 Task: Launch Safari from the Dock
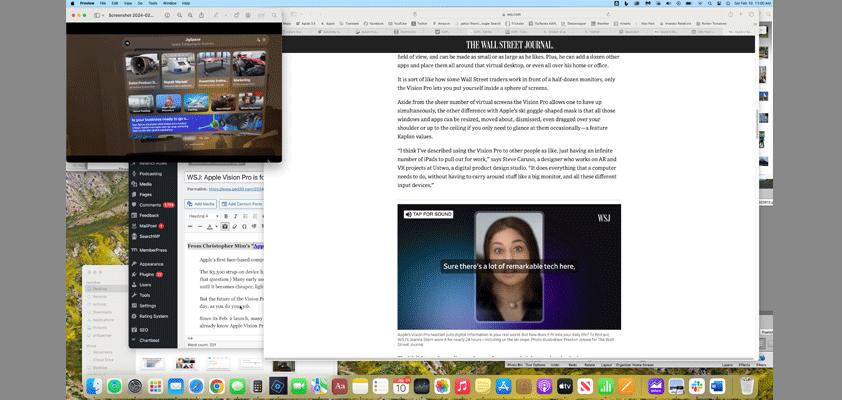pos(197,386)
